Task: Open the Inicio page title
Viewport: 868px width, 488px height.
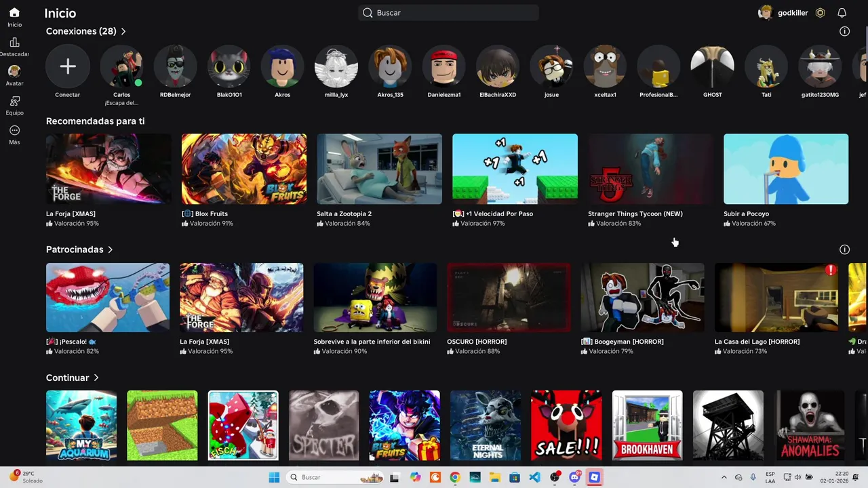Action: [60, 13]
